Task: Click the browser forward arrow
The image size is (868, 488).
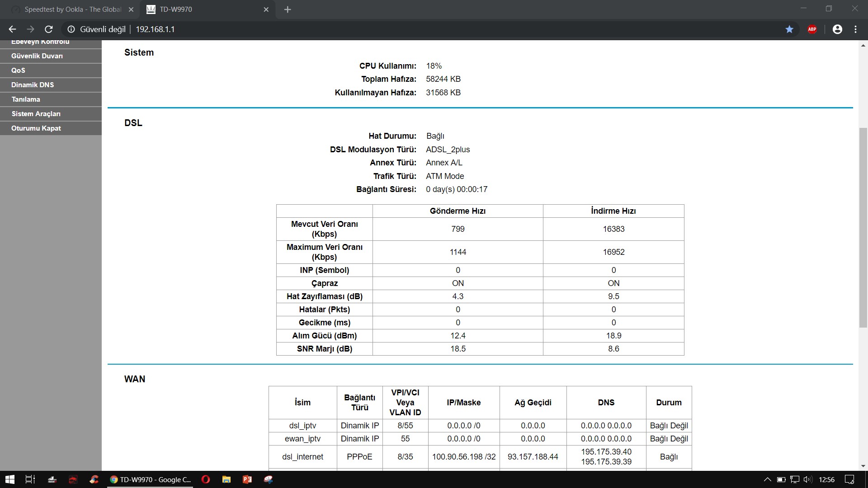Action: tap(30, 29)
